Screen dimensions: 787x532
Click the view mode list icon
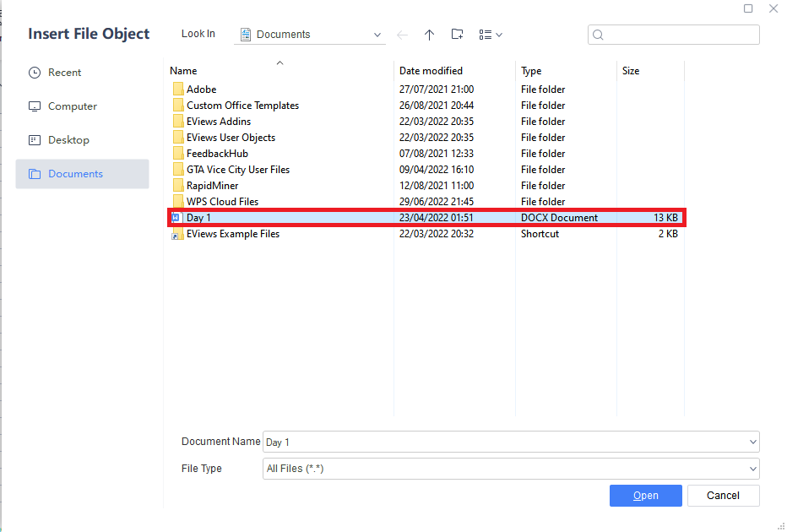tap(486, 35)
